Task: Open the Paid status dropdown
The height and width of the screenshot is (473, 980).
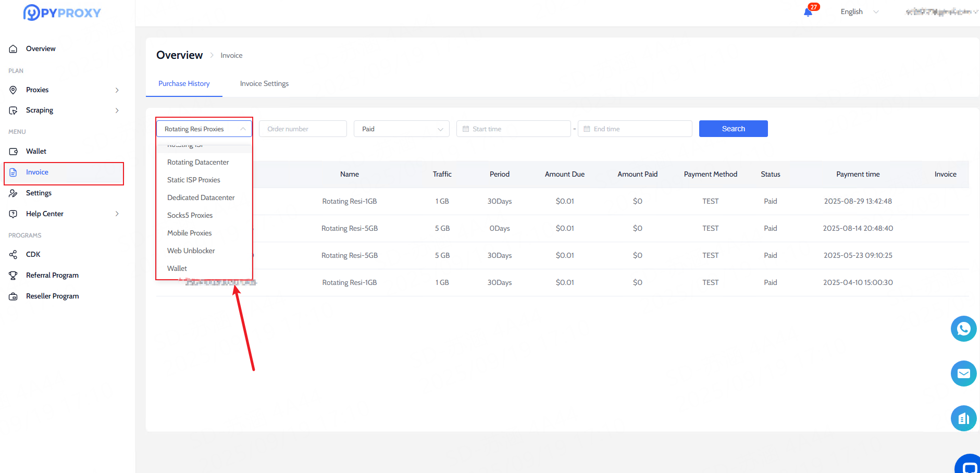Action: click(x=401, y=129)
